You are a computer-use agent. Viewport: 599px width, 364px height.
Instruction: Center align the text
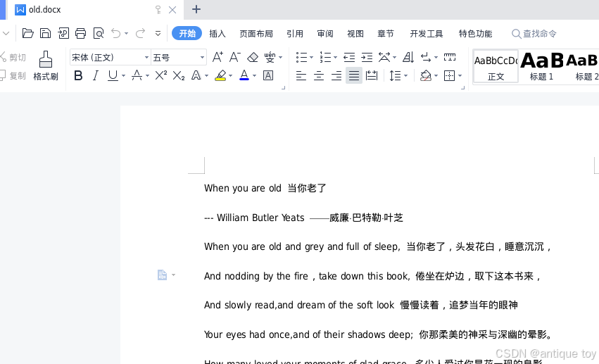click(x=319, y=75)
